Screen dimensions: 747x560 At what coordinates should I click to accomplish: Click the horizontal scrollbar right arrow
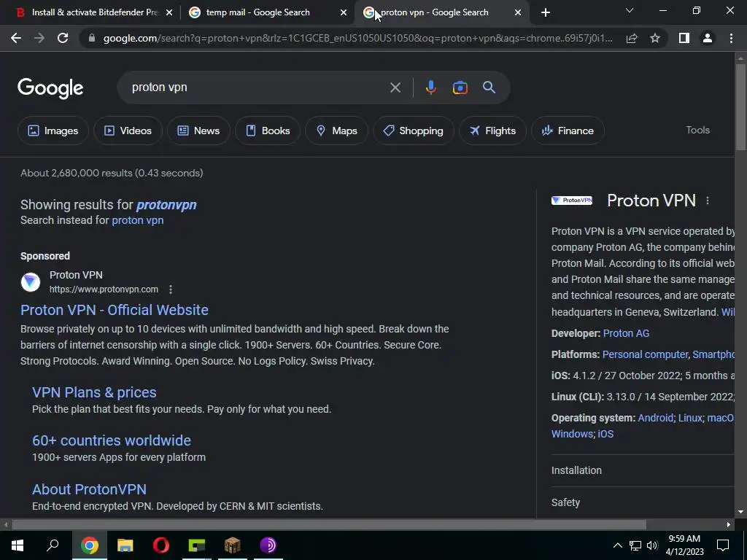click(729, 525)
